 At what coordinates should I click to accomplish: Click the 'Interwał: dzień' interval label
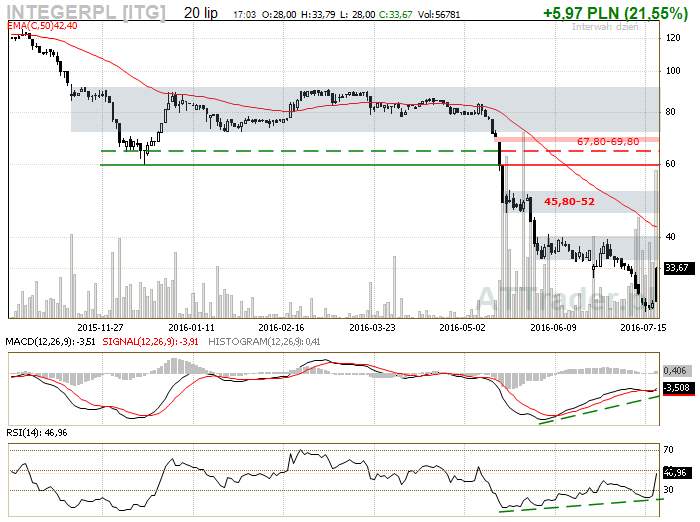[x=605, y=27]
